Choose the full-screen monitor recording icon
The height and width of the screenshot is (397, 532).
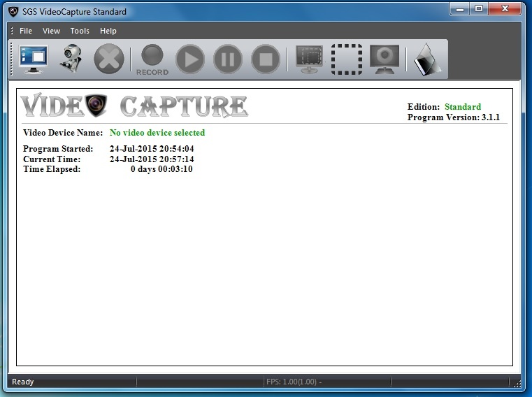(384, 59)
